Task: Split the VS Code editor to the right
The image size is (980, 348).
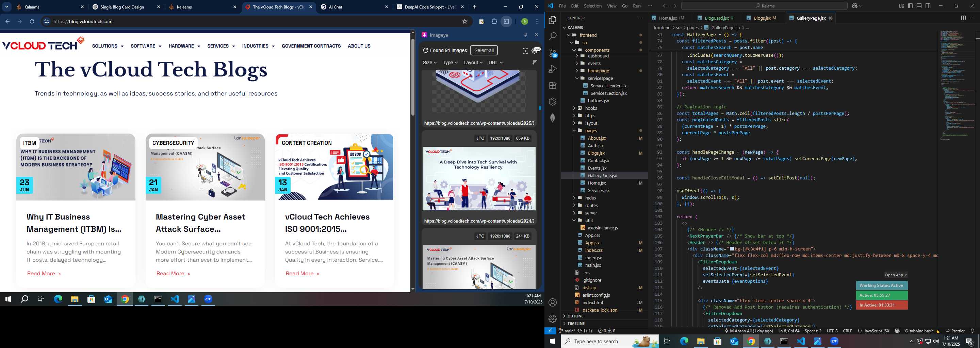Action: 963,18
